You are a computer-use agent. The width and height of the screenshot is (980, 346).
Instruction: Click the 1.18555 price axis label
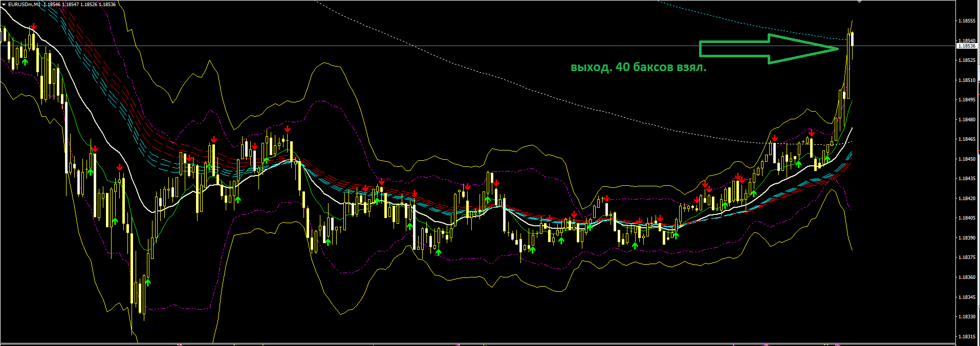tap(967, 21)
